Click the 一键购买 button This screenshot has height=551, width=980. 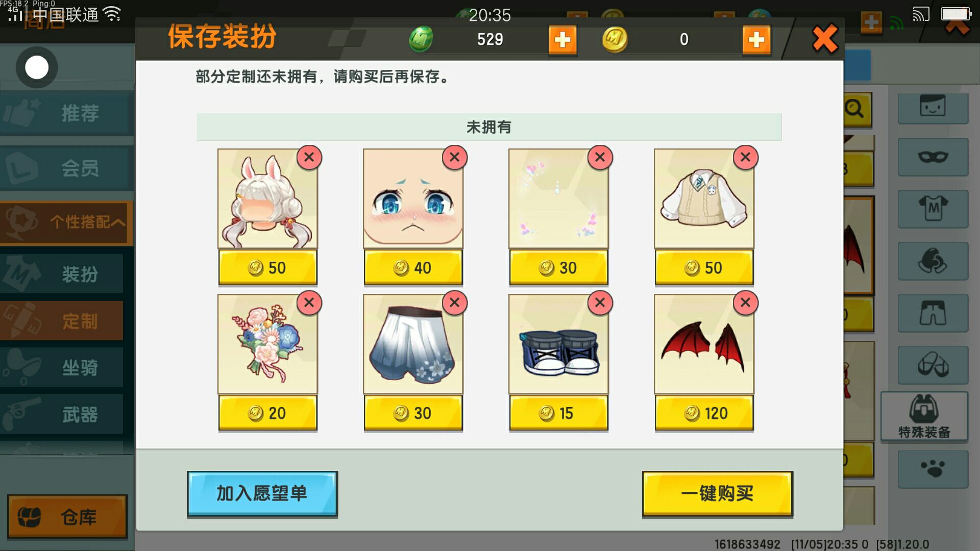(718, 493)
